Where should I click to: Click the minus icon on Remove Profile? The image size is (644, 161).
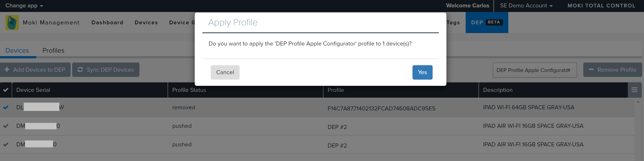[591, 69]
